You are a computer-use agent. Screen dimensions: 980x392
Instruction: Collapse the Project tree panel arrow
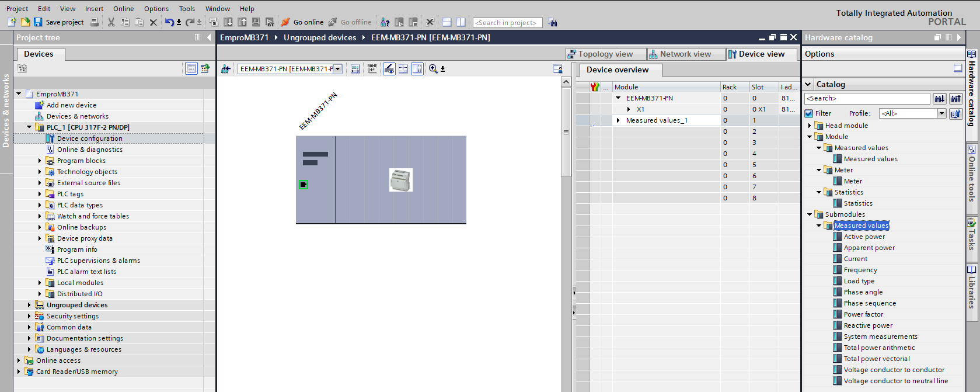point(209,37)
